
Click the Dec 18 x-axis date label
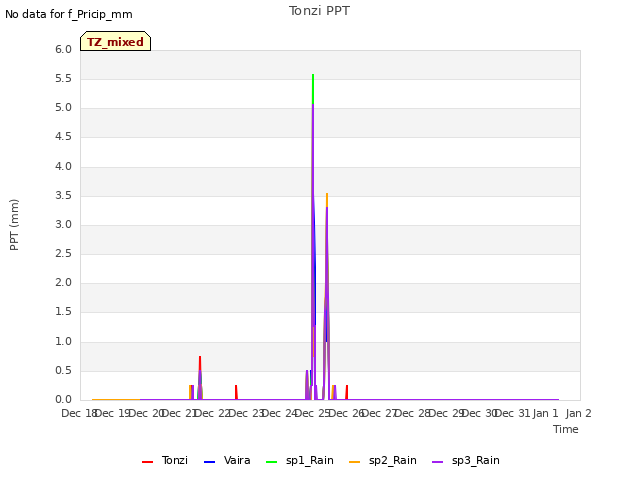79,413
